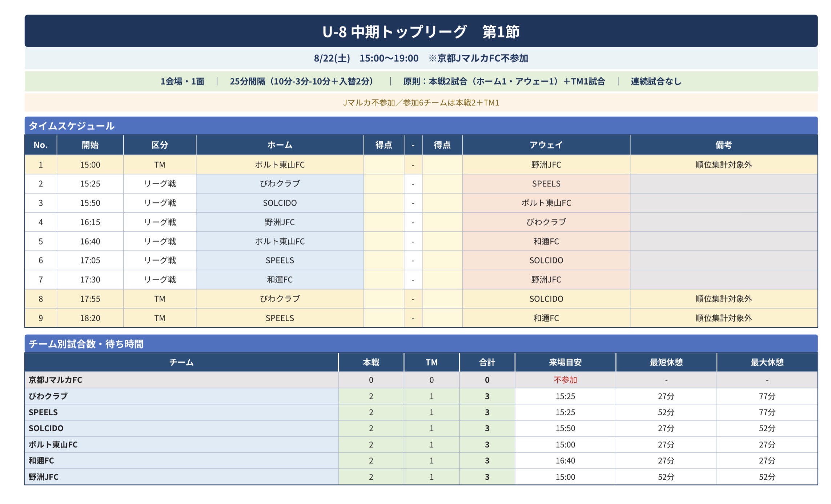This screenshot has height=504, width=831.
Task: Select the チーム別試合数・待ち時間 section header
Action: coord(421,344)
